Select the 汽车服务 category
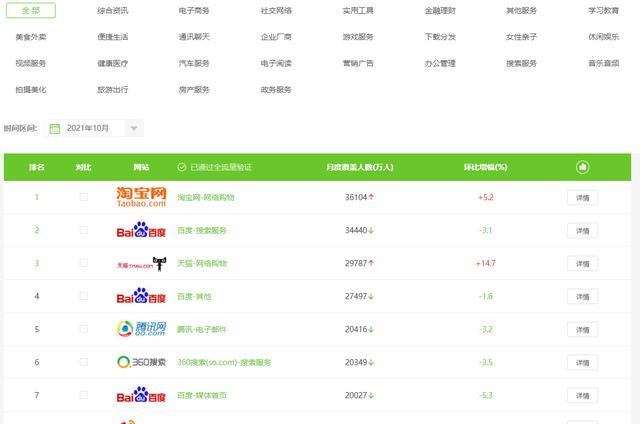Viewport: 640px width, 424px height. tap(194, 63)
